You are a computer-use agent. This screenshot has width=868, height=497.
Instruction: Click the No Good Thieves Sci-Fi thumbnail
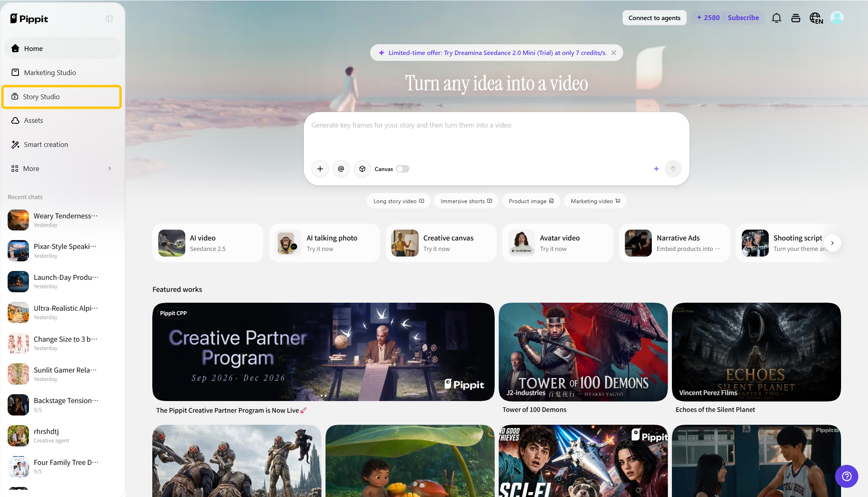[x=583, y=461]
